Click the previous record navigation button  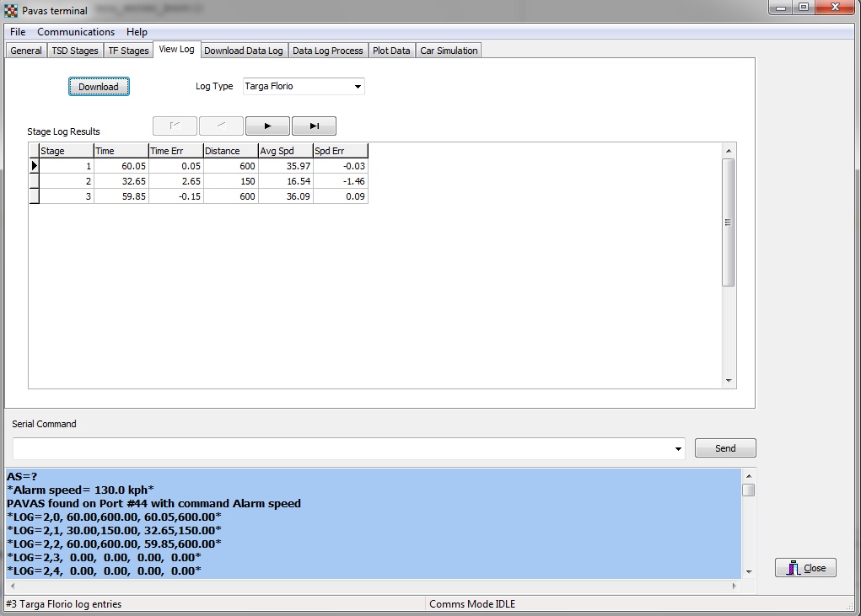(221, 126)
